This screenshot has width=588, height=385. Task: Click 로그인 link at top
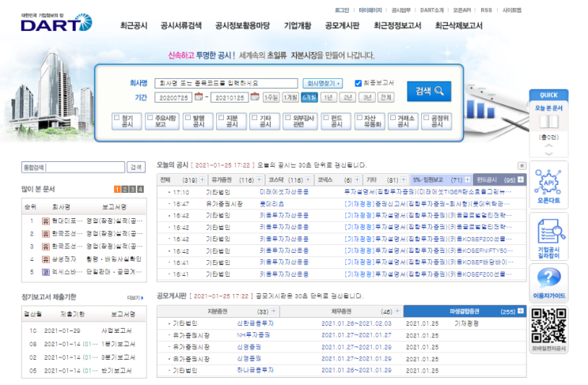342,10
